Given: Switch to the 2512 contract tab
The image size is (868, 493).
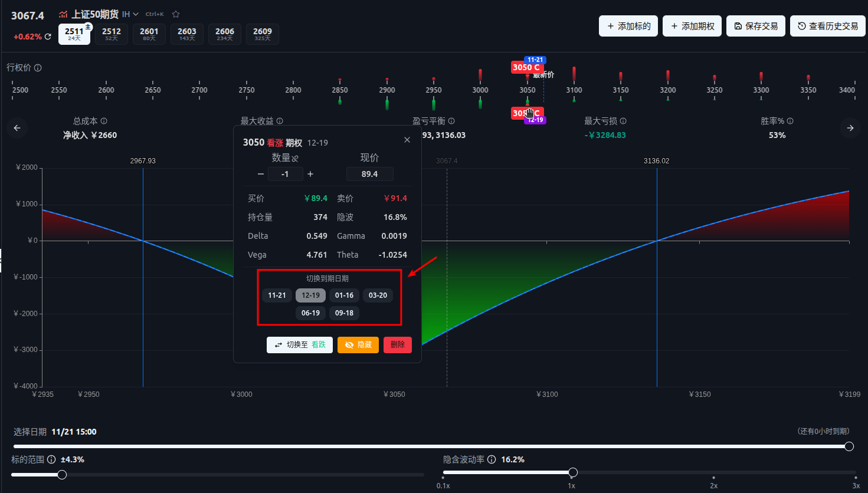Looking at the screenshot, I should (112, 34).
